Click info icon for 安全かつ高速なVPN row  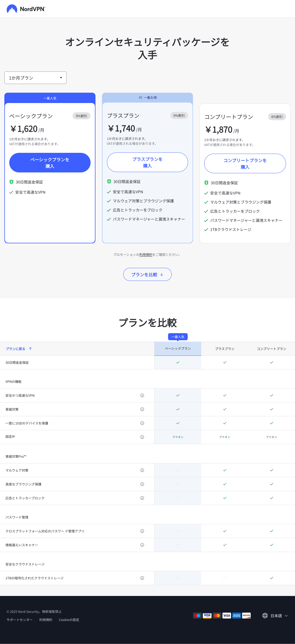click(x=142, y=395)
